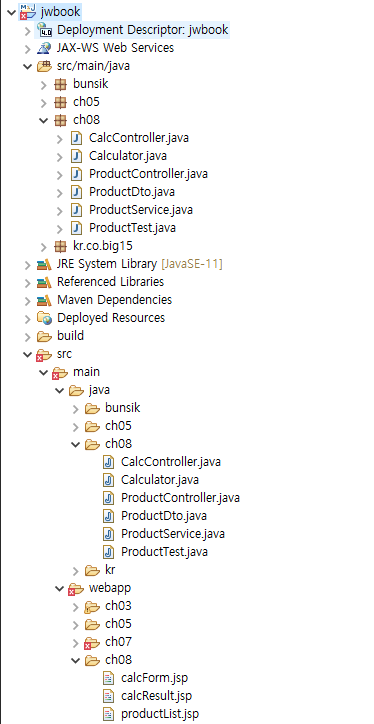Image resolution: width=374 pixels, height=724 pixels.
Task: Click the main folder error icon
Action: coord(60,373)
